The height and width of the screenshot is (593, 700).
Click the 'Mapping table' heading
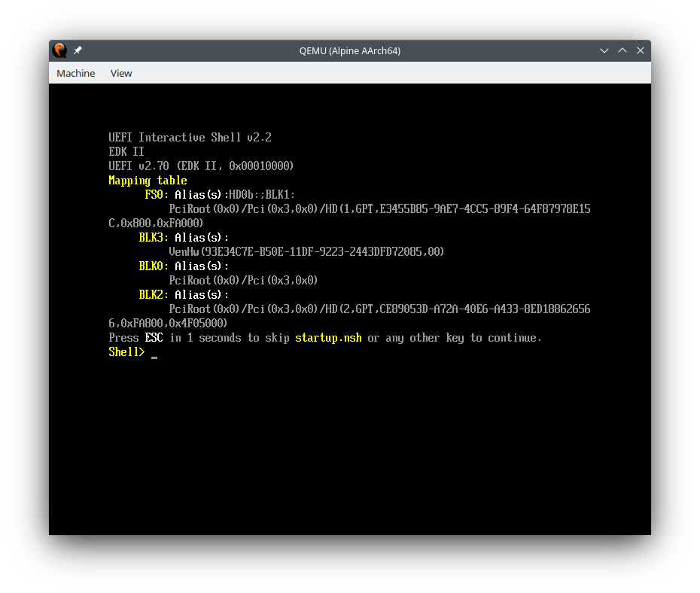click(x=148, y=181)
